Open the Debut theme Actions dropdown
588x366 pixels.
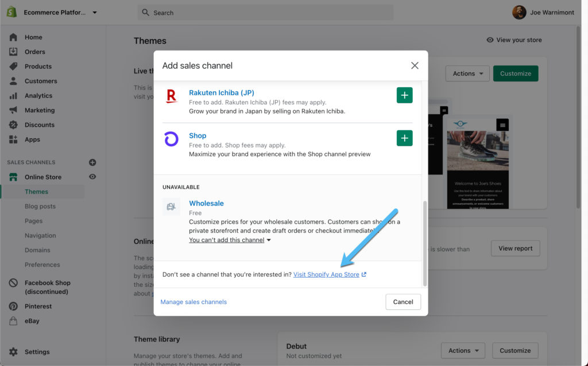point(463,351)
